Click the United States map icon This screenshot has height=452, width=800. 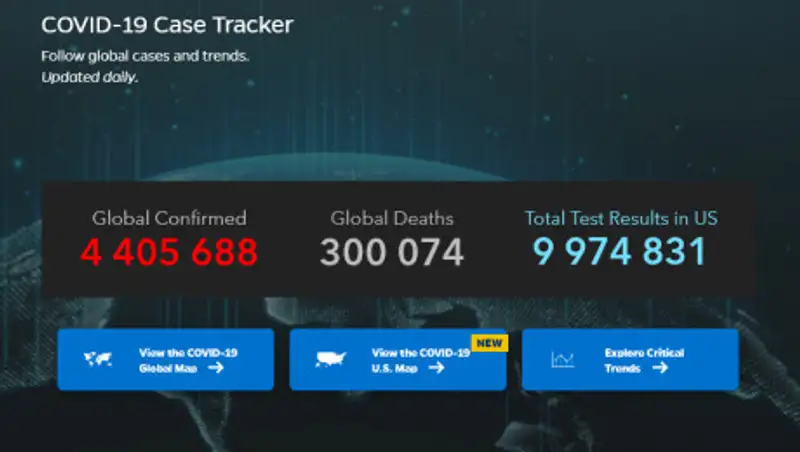[331, 360]
